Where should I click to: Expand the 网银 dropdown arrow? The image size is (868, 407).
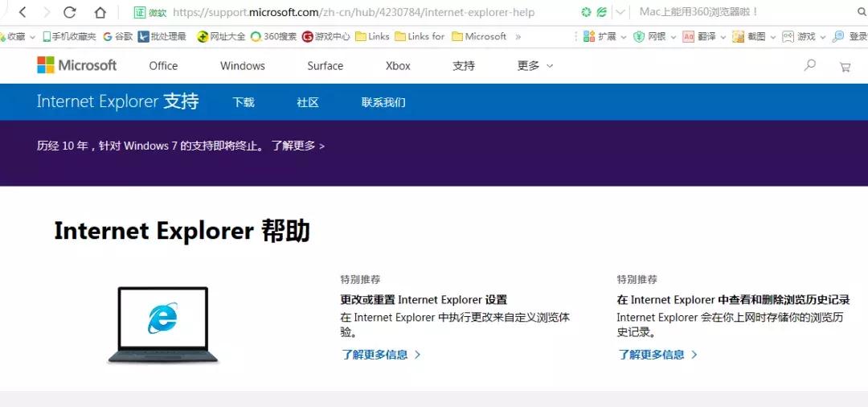(x=674, y=37)
